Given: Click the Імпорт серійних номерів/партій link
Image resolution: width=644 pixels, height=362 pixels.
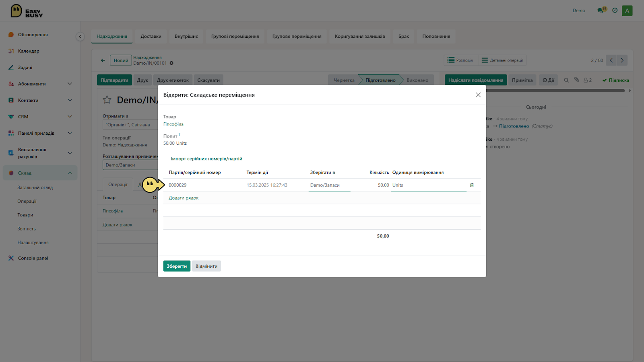Looking at the screenshot, I should click(206, 158).
